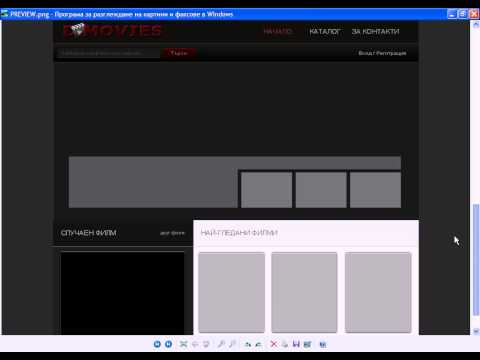Open the picture for editing

307,344
